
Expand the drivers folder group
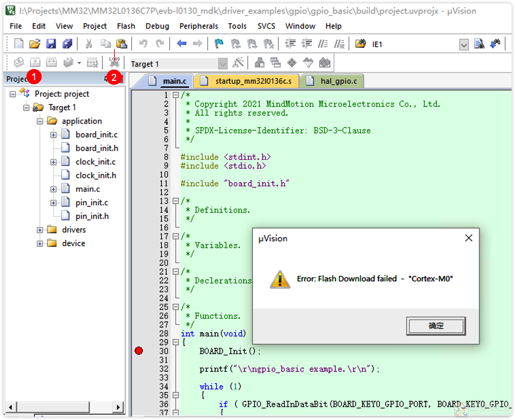point(40,230)
